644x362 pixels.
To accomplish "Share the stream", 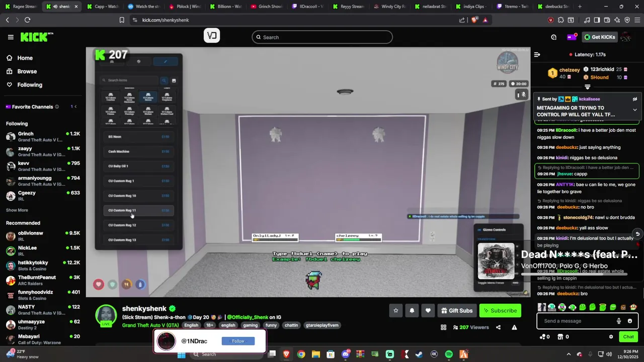I will [x=498, y=327].
